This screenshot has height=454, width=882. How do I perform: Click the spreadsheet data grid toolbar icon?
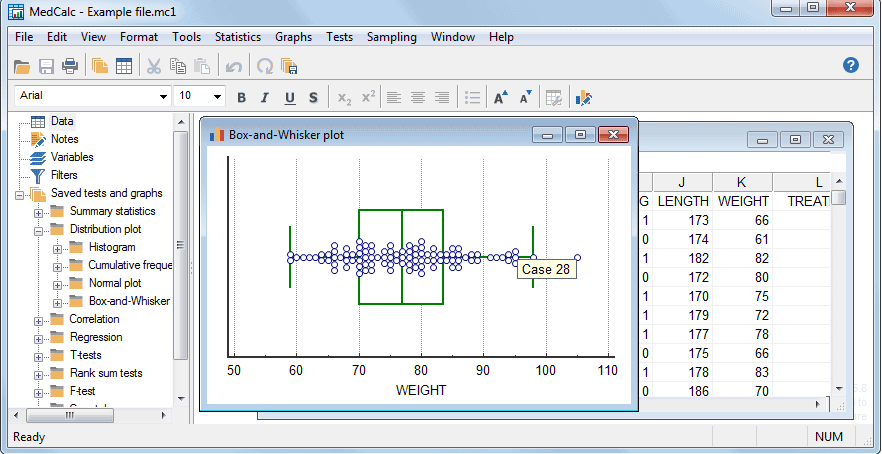click(x=124, y=66)
